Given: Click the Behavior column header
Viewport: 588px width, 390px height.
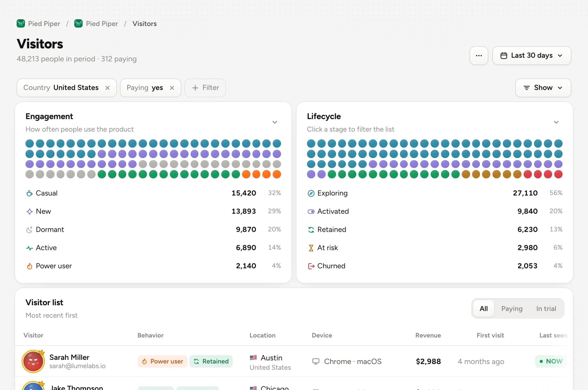Looking at the screenshot, I should (x=150, y=335).
